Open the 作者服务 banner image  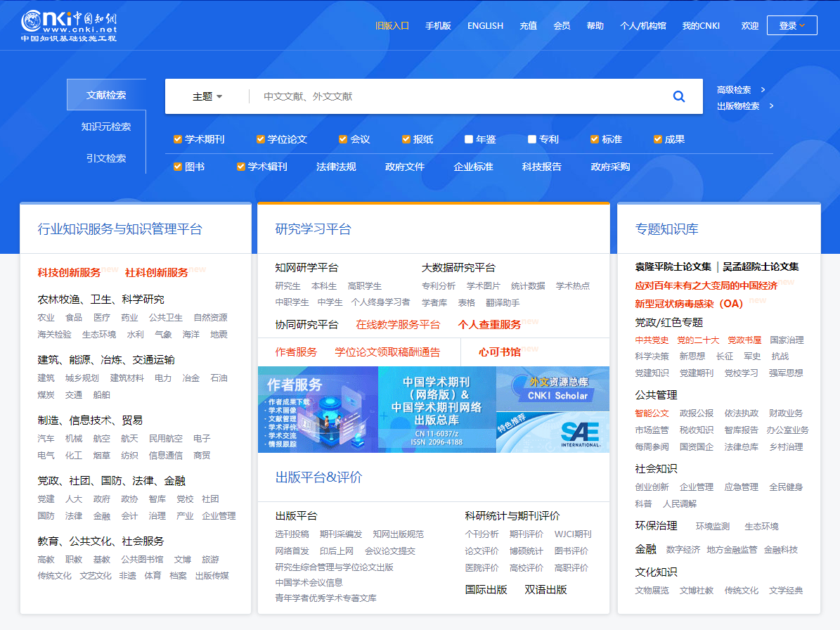click(318, 410)
